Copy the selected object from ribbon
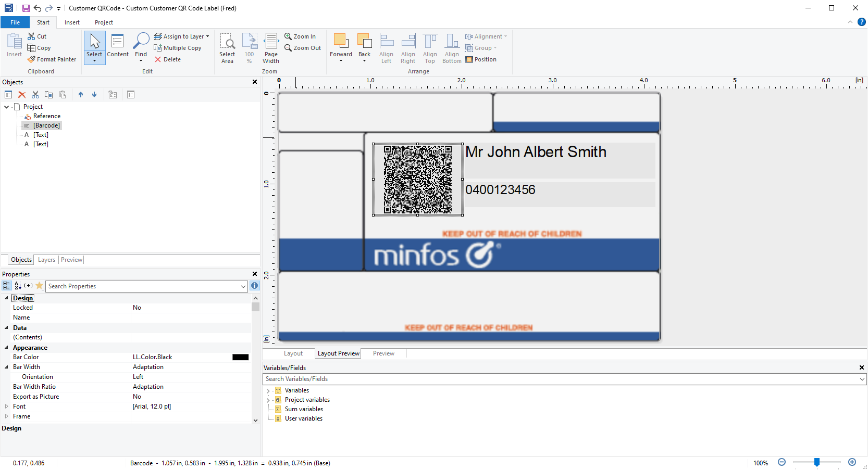Screen dimensions: 868x470 click(x=39, y=48)
